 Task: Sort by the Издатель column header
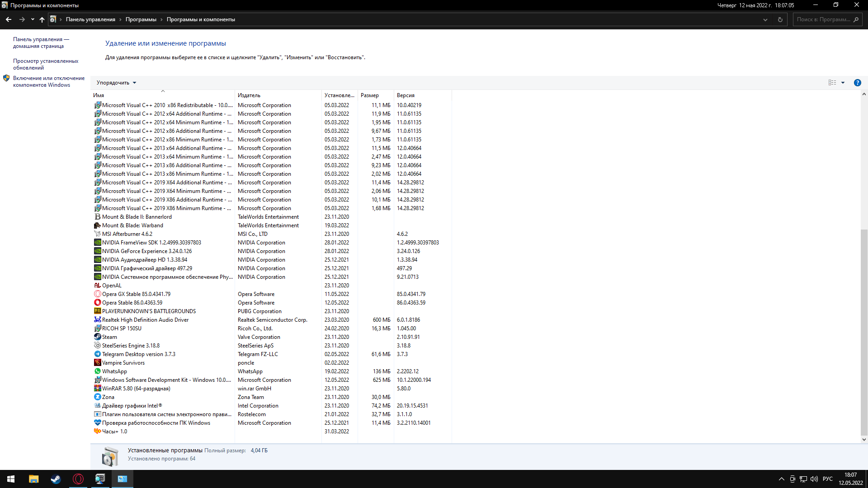pos(278,95)
